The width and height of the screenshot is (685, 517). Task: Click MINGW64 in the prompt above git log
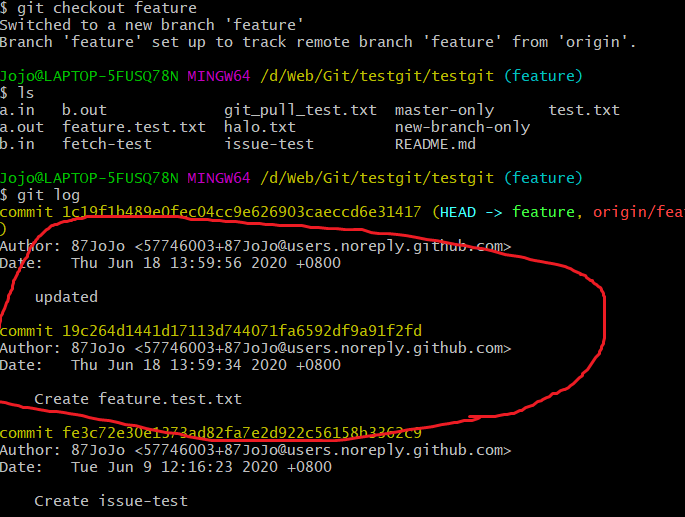point(219,178)
